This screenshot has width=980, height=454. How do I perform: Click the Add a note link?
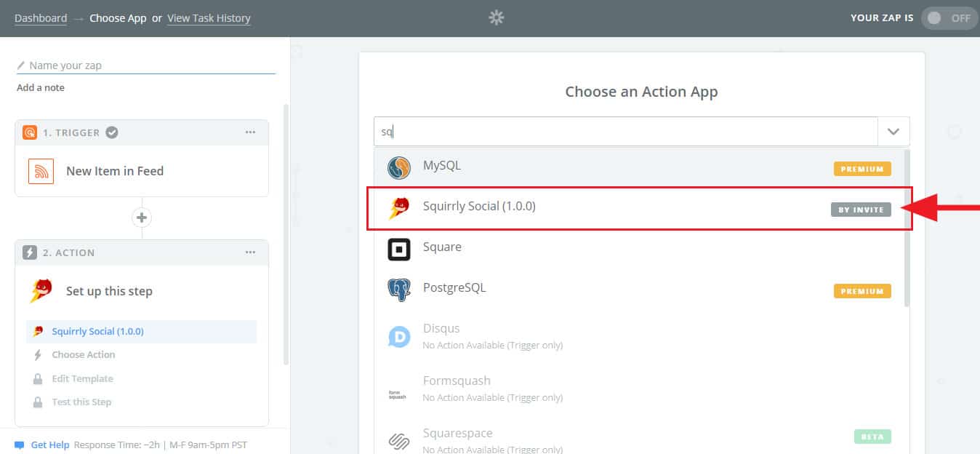(41, 87)
